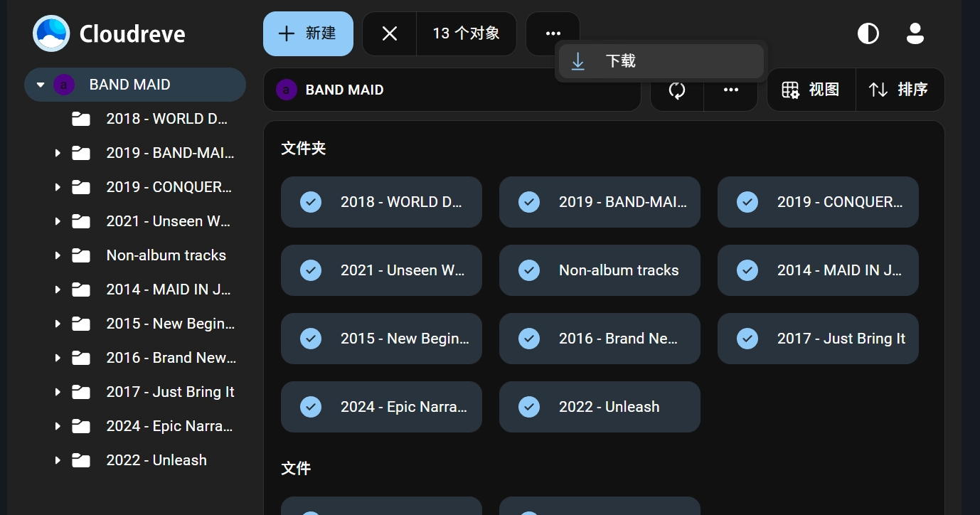Open the top toolbar more-actions ellipsis
Image resolution: width=980 pixels, height=515 pixels.
coord(553,33)
